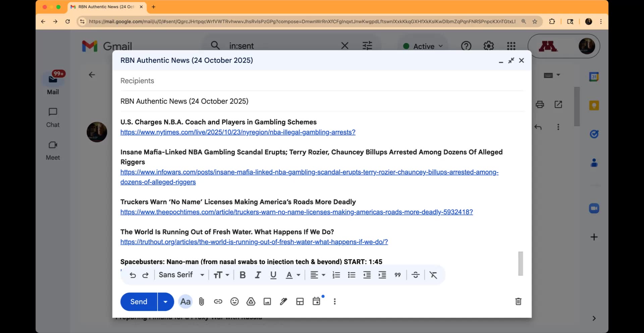This screenshot has width=644, height=333.
Task: Open Contacts side panel
Action: tap(594, 163)
